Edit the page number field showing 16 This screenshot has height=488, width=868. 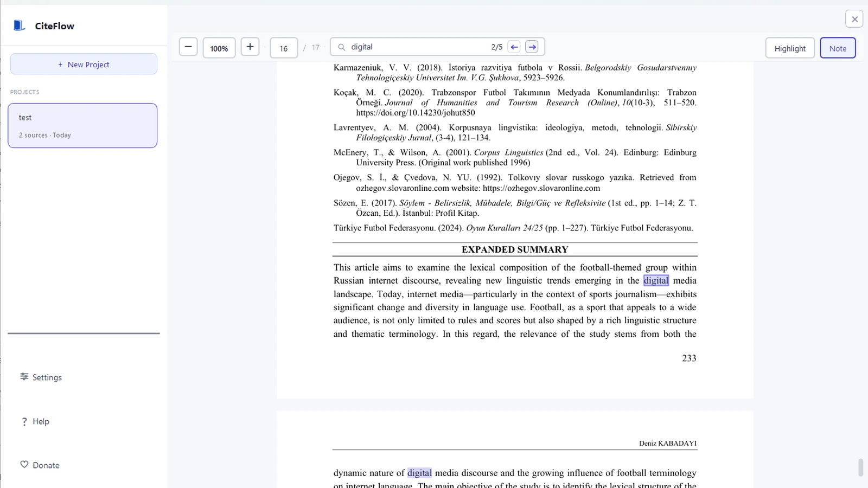coord(283,48)
